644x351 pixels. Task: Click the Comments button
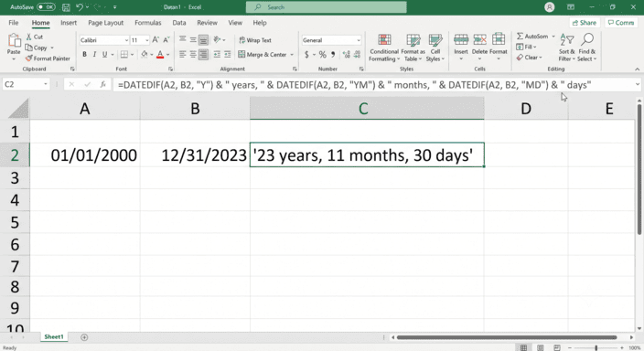(620, 23)
